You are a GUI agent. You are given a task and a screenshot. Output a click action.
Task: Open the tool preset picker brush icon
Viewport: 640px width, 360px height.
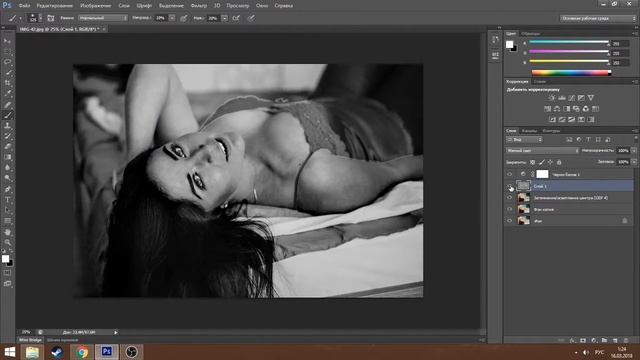coord(13,18)
